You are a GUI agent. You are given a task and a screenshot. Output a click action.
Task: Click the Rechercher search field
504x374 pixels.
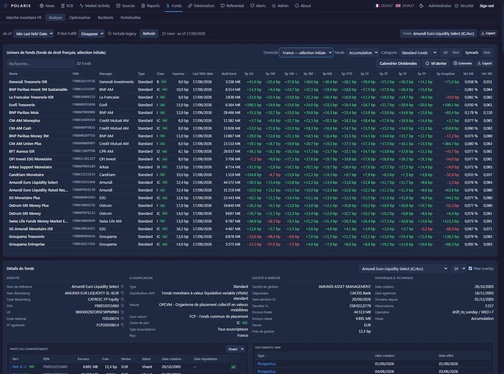[x=41, y=64]
